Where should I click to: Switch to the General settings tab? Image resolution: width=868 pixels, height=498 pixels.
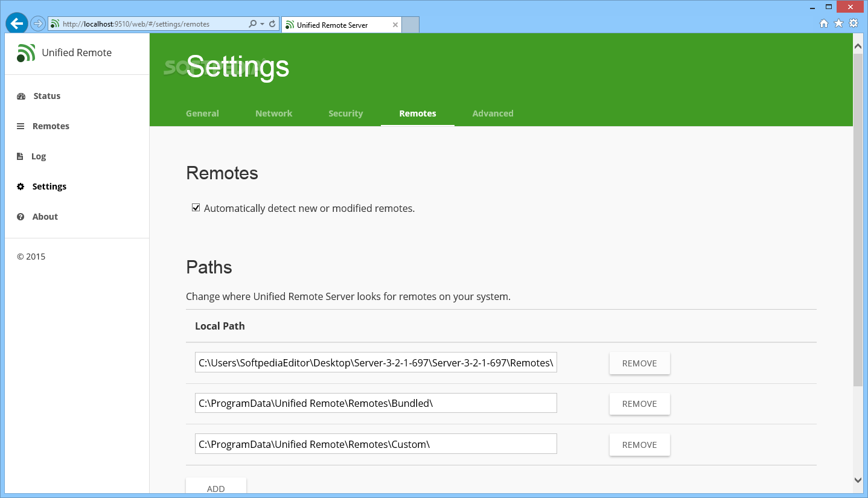[202, 113]
